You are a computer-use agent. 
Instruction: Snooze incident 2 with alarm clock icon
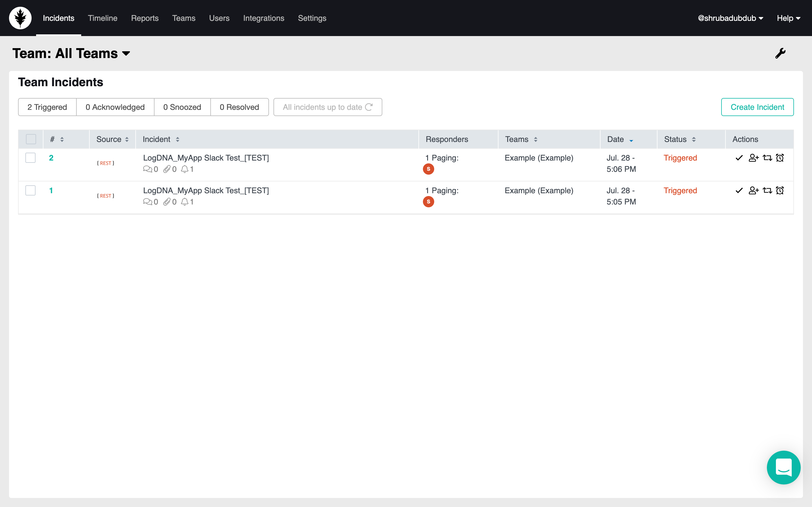tap(780, 158)
